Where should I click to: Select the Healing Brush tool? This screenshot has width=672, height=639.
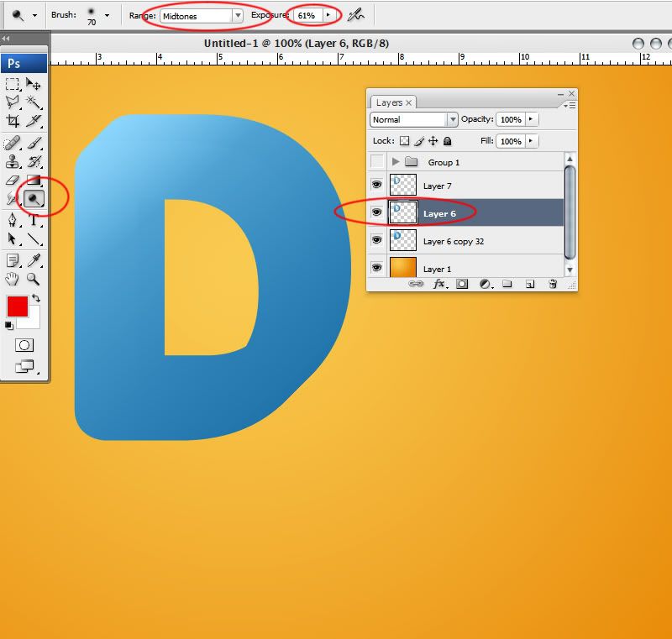click(13, 143)
